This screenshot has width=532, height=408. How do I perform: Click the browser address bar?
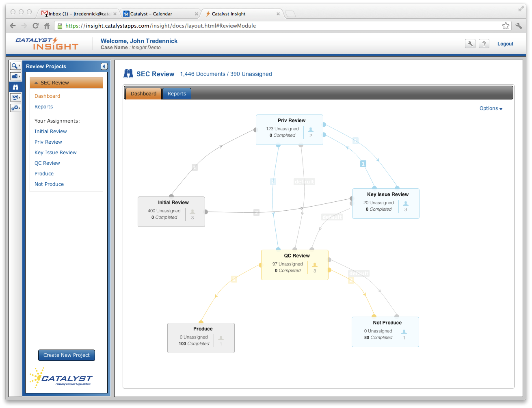tap(283, 26)
